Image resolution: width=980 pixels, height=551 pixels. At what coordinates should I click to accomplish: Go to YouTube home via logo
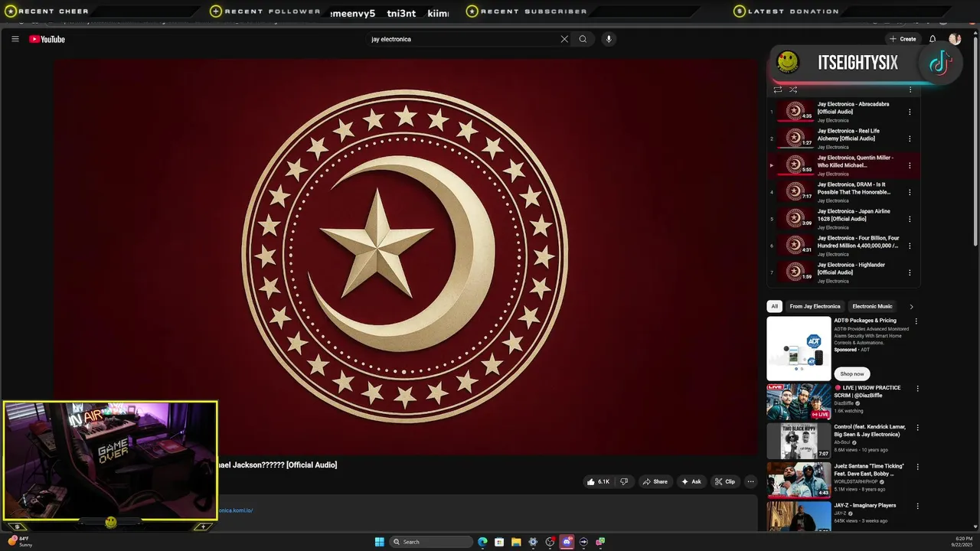[47, 39]
